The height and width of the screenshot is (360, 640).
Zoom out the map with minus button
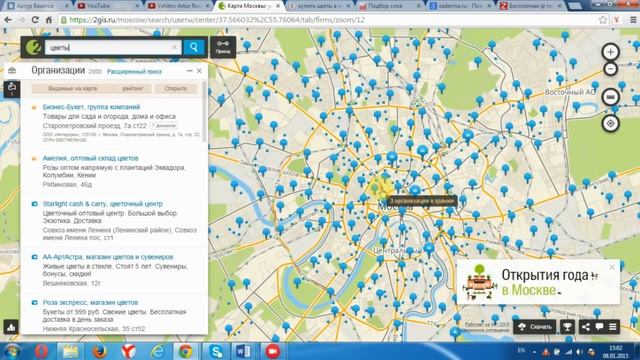pos(610,69)
